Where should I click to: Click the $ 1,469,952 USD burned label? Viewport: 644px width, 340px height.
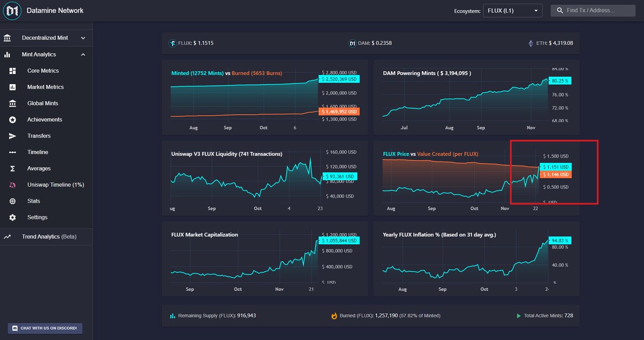point(339,112)
